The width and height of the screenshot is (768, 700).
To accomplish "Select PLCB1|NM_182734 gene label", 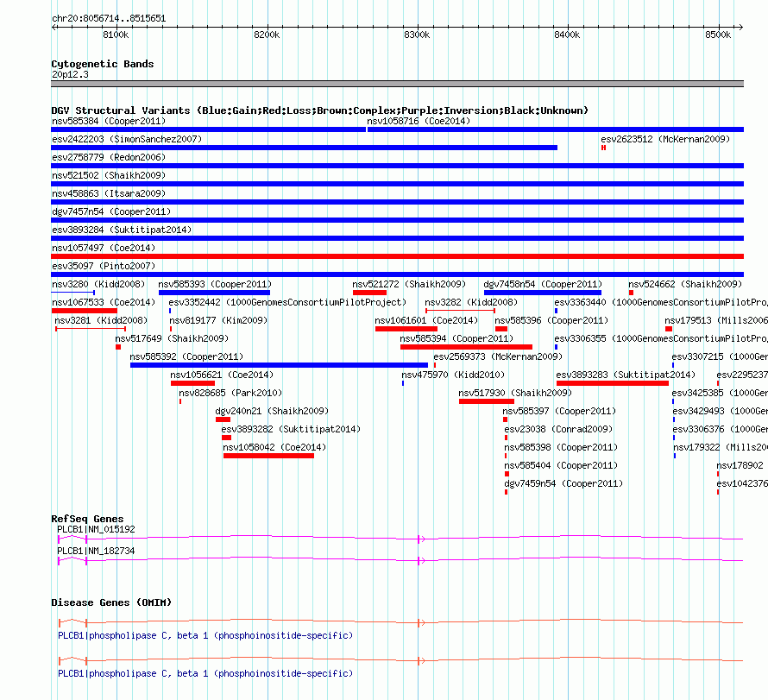I will pyautogui.click(x=96, y=551).
